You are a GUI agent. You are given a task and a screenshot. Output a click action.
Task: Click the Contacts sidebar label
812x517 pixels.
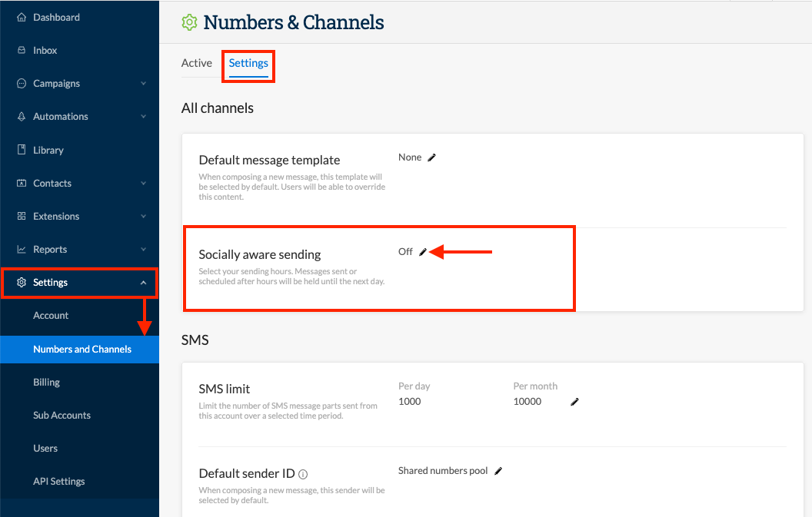coord(52,183)
